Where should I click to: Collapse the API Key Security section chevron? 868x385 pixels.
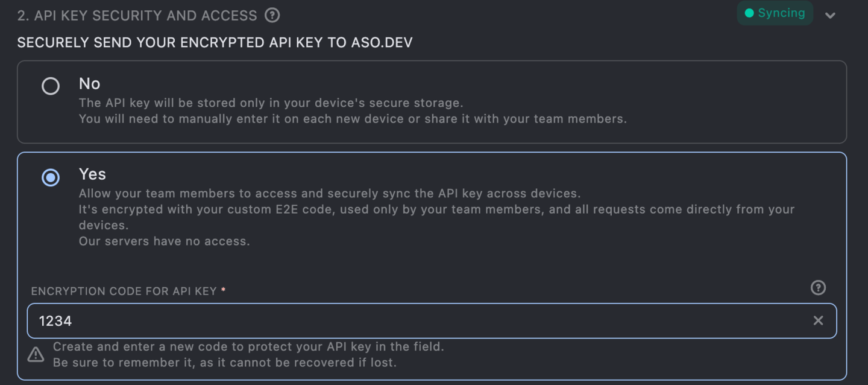click(830, 16)
